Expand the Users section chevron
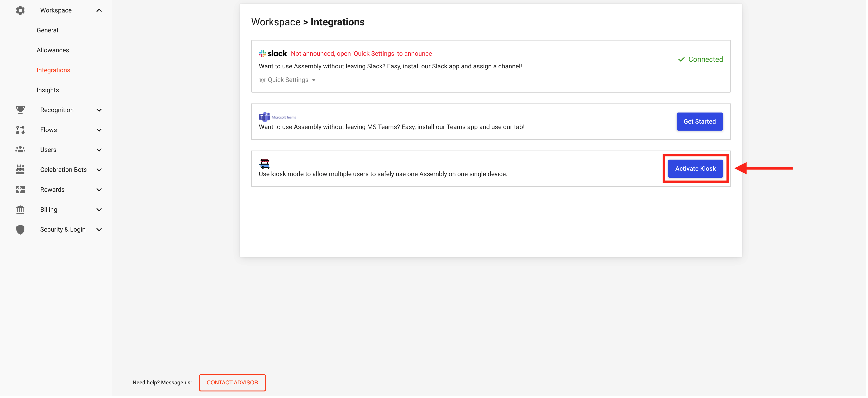868x398 pixels. point(99,150)
